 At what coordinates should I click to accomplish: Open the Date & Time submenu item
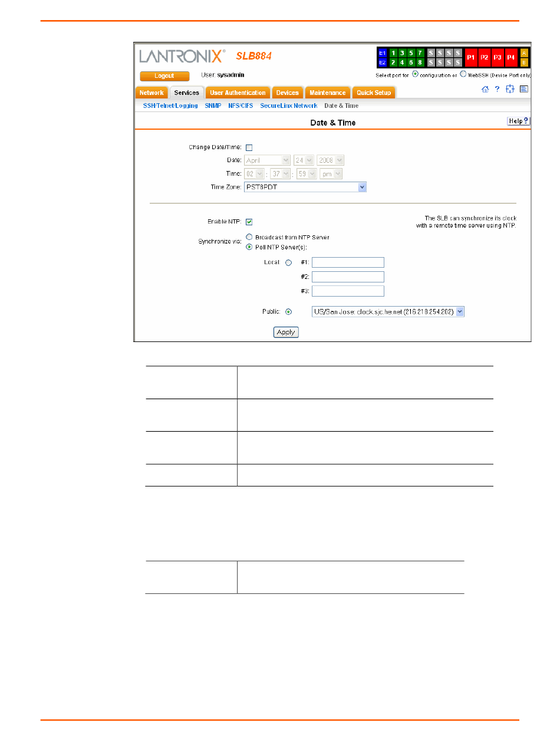tap(341, 106)
